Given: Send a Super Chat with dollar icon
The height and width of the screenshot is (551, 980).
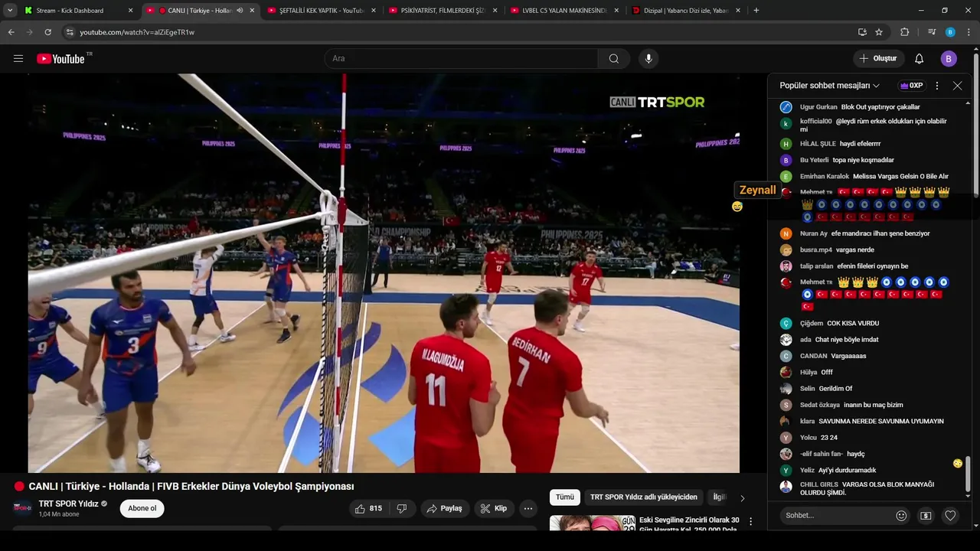Looking at the screenshot, I should pyautogui.click(x=926, y=516).
